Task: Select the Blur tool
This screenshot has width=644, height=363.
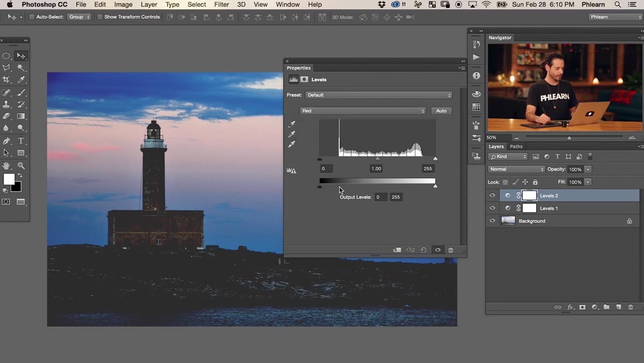Action: [x=6, y=128]
